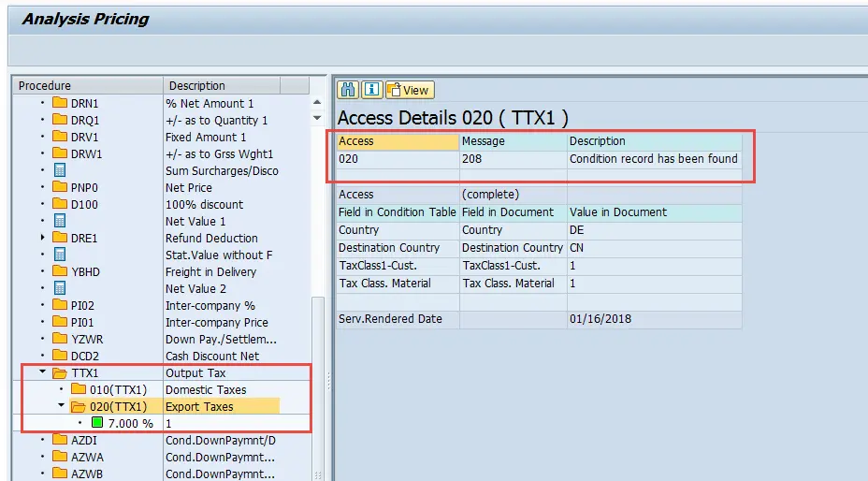This screenshot has height=481, width=868.
Task: Select the PI02 folder icon
Action: [x=60, y=305]
